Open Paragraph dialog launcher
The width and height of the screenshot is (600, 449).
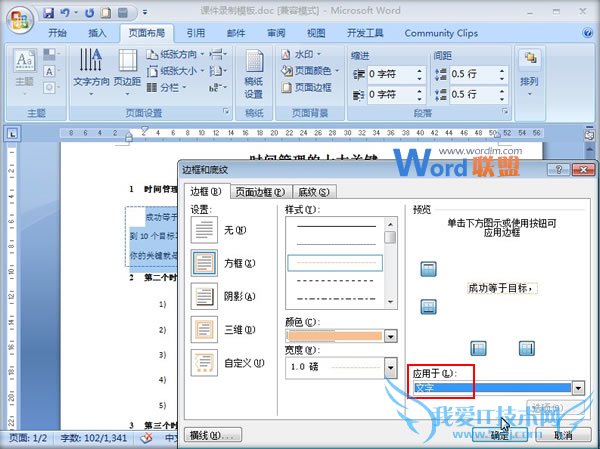[505, 112]
